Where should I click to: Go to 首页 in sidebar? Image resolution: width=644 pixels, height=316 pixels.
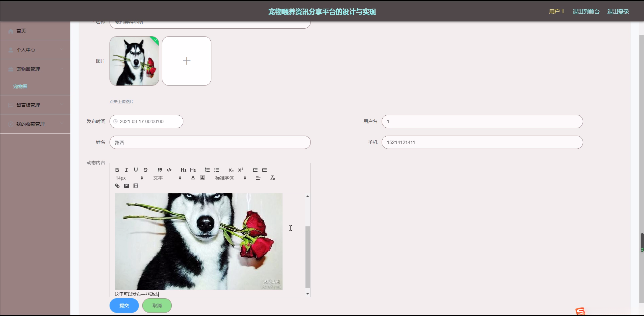(21, 31)
